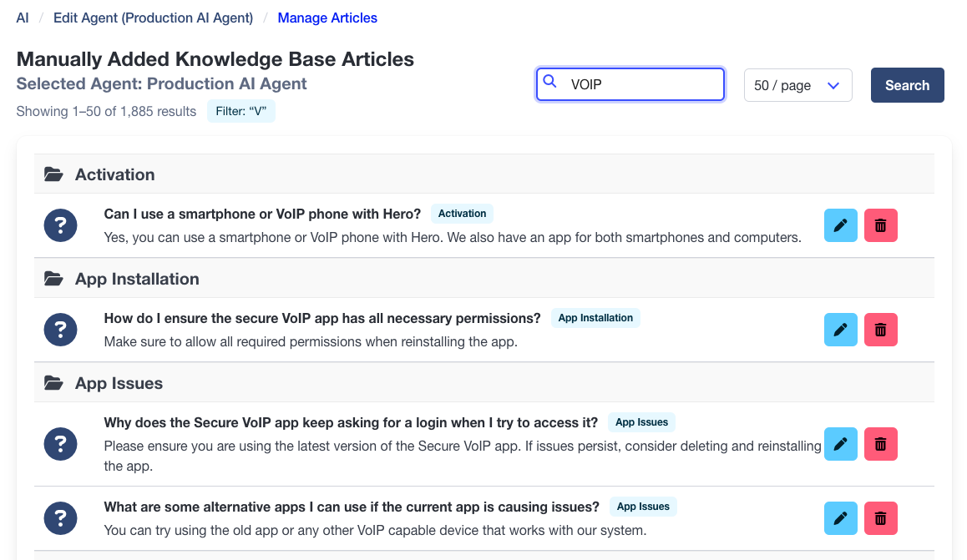Screen dimensions: 967x560
Task: Click the folder icon beside App Installation
Action: (x=53, y=279)
